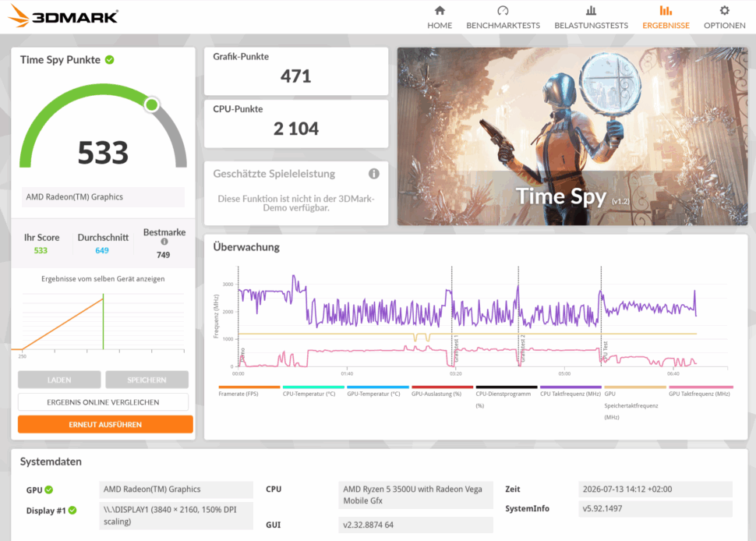The height and width of the screenshot is (541, 756).
Task: Open the HOME tab
Action: (x=440, y=17)
